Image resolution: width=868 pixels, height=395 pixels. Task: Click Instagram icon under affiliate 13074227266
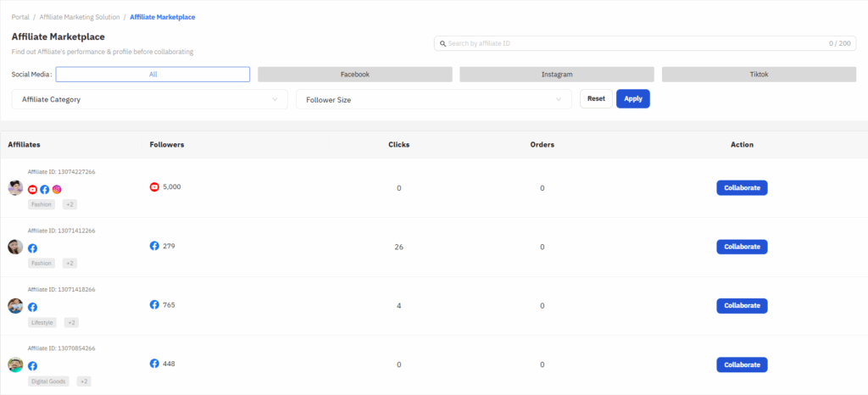57,190
